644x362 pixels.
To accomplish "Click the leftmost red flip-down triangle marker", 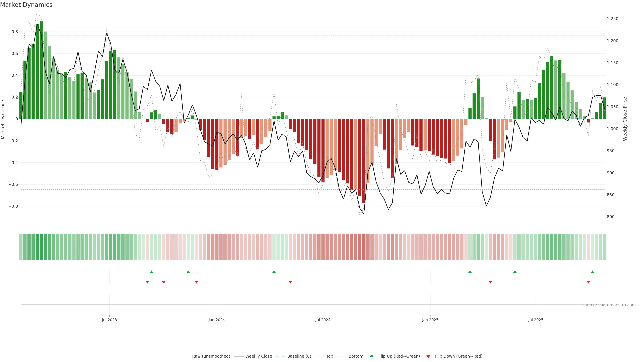I will pyautogui.click(x=148, y=282).
